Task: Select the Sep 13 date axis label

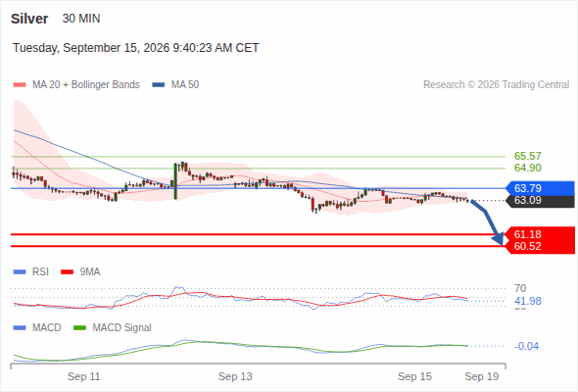Action: pyautogui.click(x=235, y=376)
